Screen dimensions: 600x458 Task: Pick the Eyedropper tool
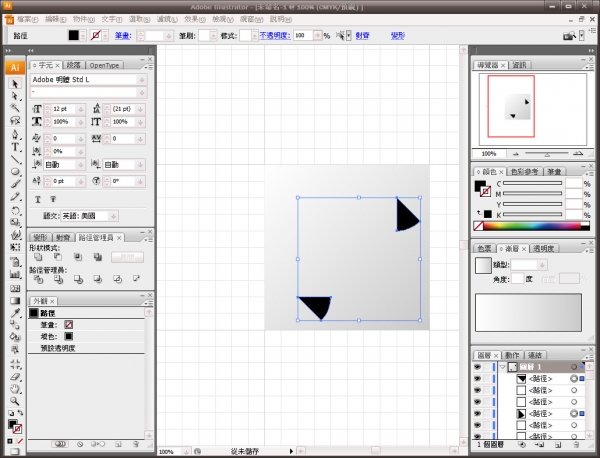tap(15, 312)
